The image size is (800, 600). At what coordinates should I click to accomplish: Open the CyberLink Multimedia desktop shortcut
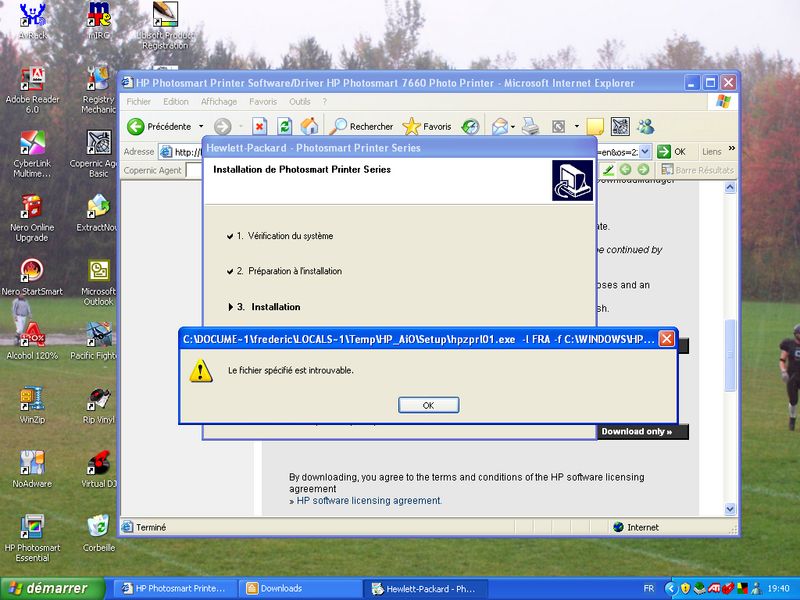pyautogui.click(x=32, y=155)
